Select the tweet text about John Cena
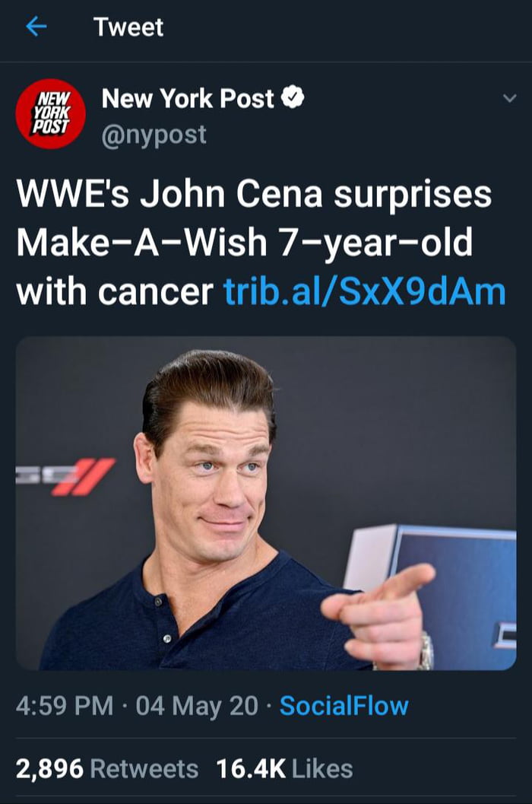 click(x=261, y=243)
